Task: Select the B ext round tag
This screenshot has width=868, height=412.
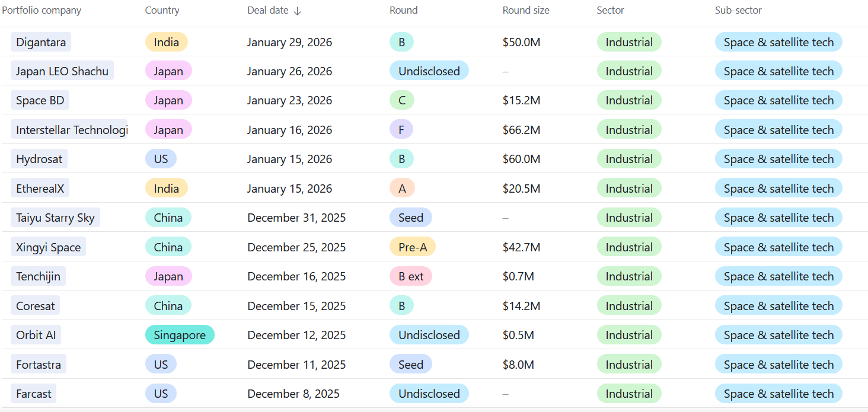Action: point(411,276)
